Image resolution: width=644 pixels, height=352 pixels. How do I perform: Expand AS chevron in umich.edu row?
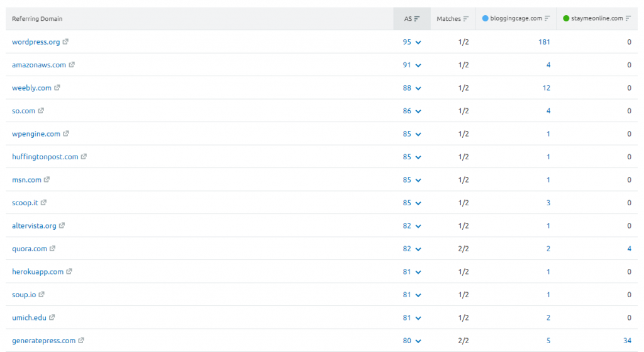pyautogui.click(x=418, y=318)
